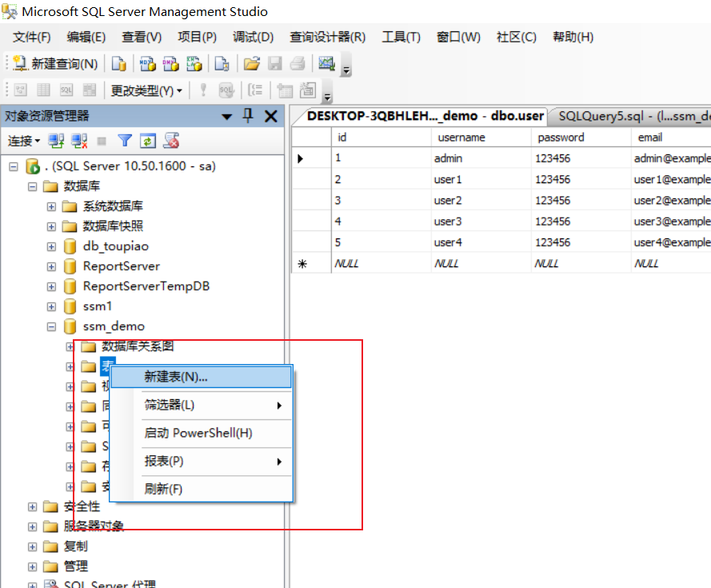Image resolution: width=711 pixels, height=588 pixels.
Task: Click the first toolbar's overflow options arrow
Action: tap(346, 70)
